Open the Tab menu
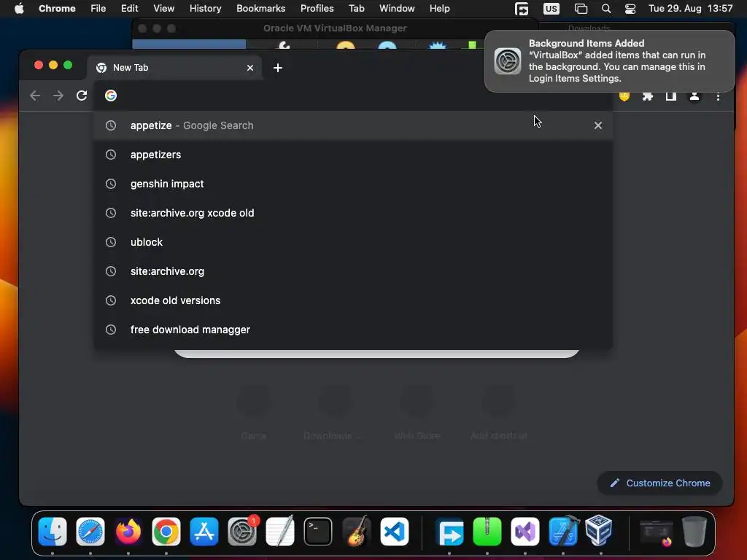 point(356,9)
